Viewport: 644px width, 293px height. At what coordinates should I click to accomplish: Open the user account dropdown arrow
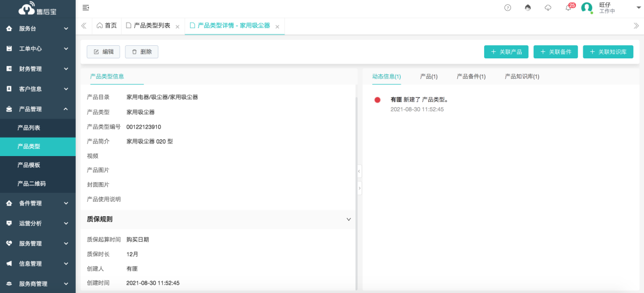coord(639,8)
